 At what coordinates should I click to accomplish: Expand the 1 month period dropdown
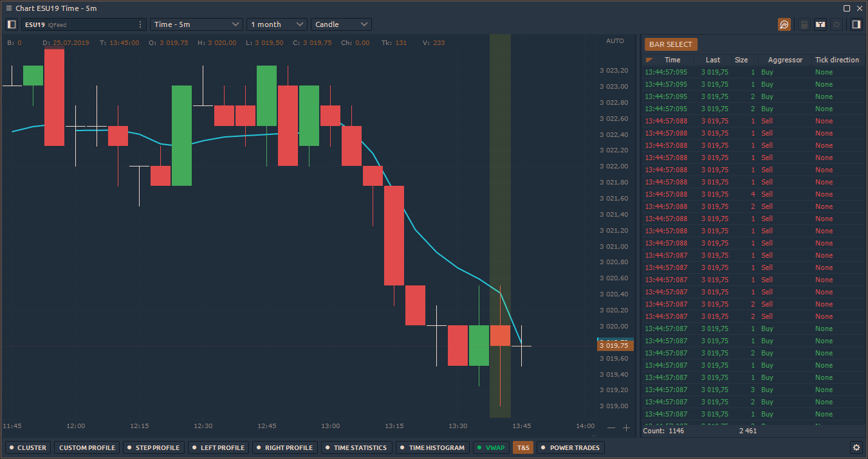coord(277,24)
